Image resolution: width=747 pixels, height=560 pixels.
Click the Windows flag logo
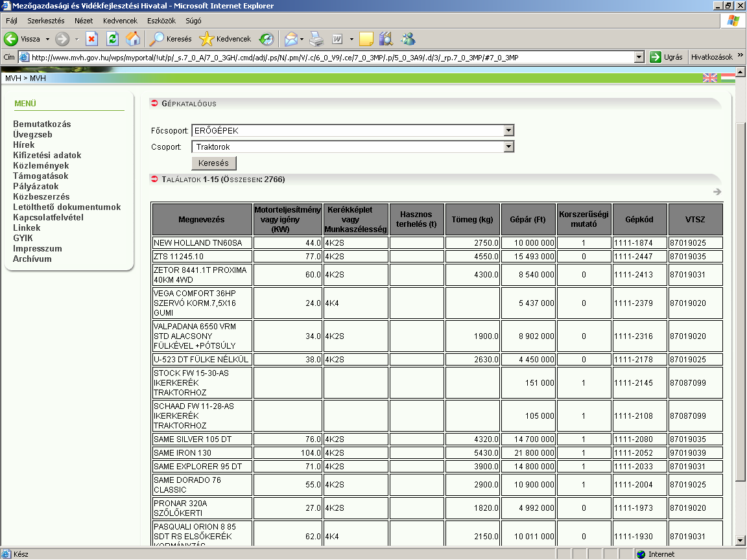point(733,21)
